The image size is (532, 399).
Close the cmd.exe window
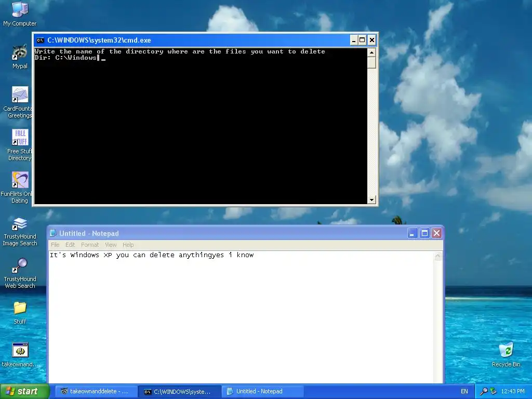372,40
